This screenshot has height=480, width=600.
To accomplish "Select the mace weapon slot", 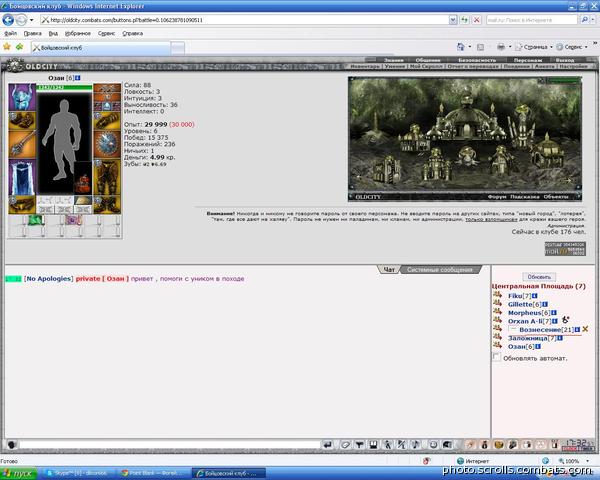I will pos(22,144).
